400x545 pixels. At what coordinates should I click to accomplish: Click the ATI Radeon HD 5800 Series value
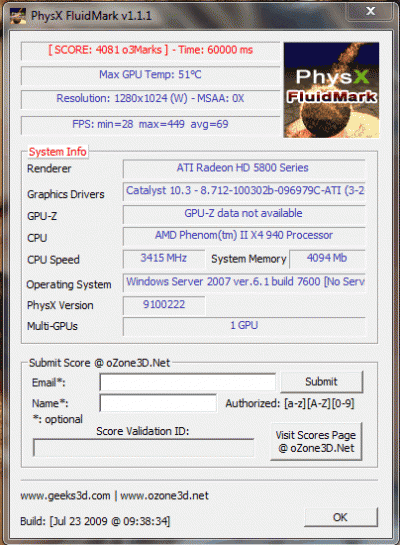(x=244, y=168)
